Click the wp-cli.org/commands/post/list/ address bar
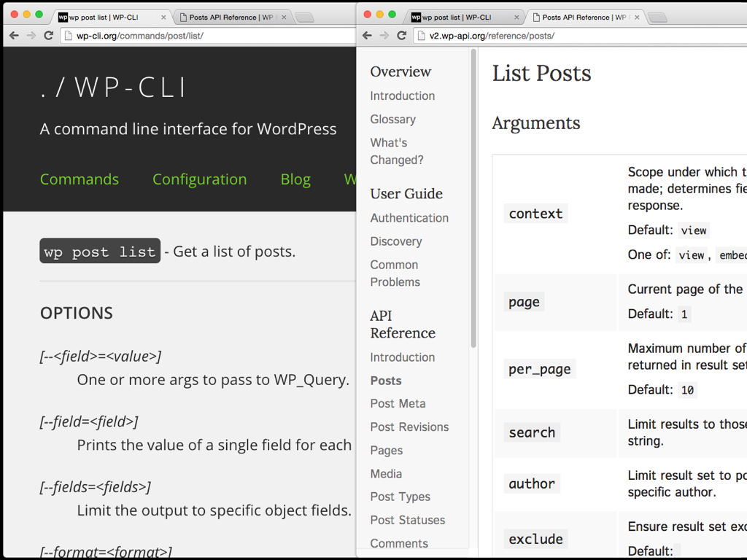Viewport: 747px width, 560px height. (208, 36)
